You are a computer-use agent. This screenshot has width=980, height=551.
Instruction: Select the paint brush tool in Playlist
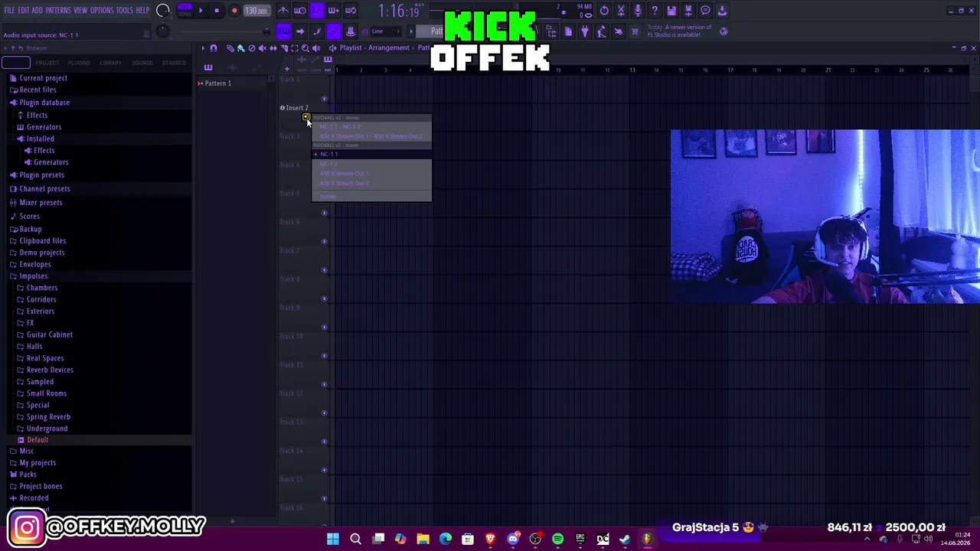(240, 48)
